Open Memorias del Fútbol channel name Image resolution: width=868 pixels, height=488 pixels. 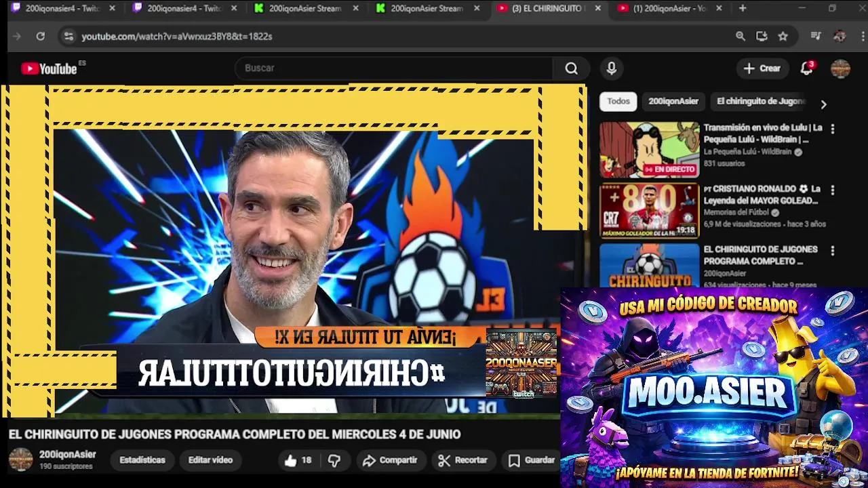(x=736, y=212)
